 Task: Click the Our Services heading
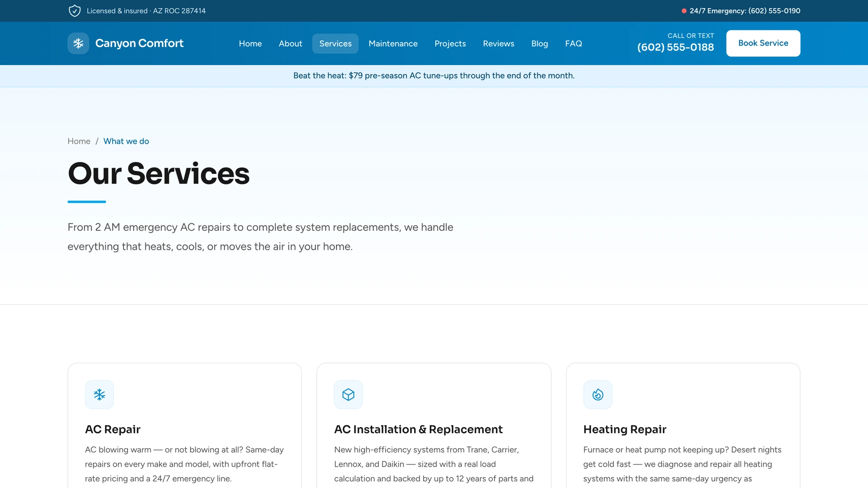[159, 174]
